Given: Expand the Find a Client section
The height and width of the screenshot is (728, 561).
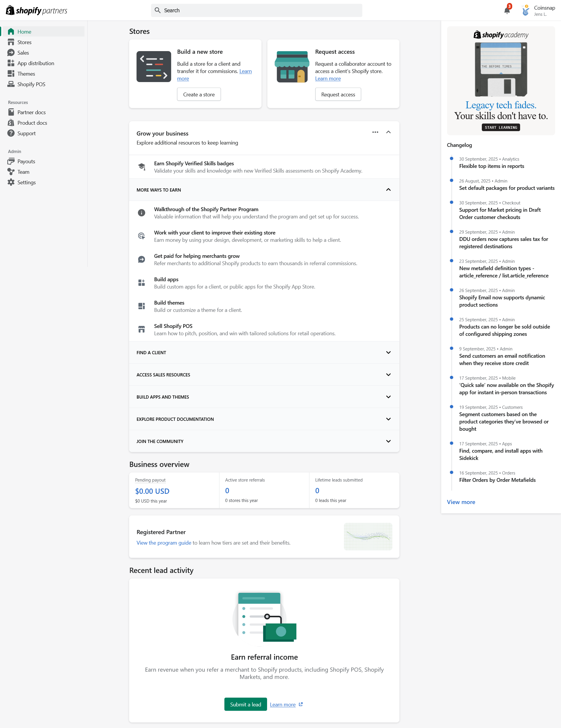Looking at the screenshot, I should click(388, 353).
